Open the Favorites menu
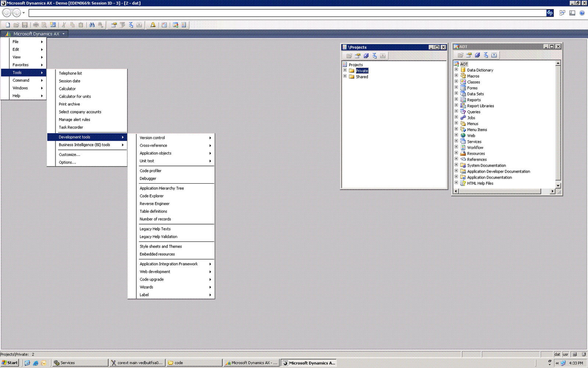The width and height of the screenshot is (588, 368). 24,65
